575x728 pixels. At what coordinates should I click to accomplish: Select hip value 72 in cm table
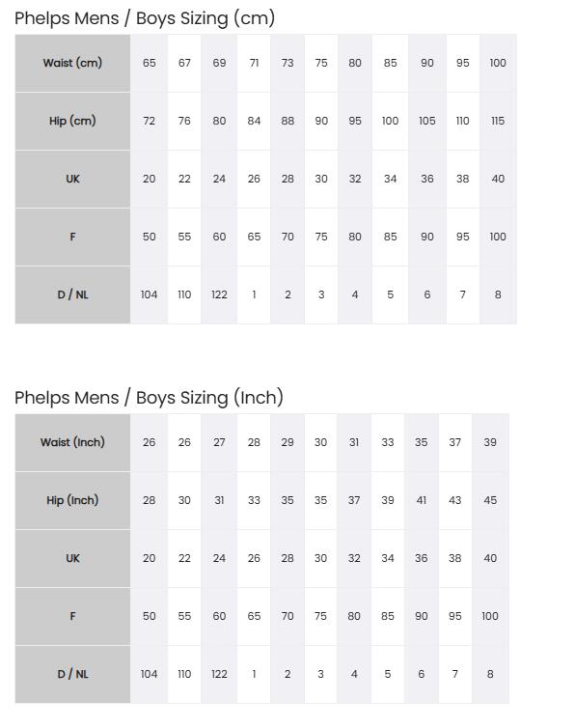149,121
